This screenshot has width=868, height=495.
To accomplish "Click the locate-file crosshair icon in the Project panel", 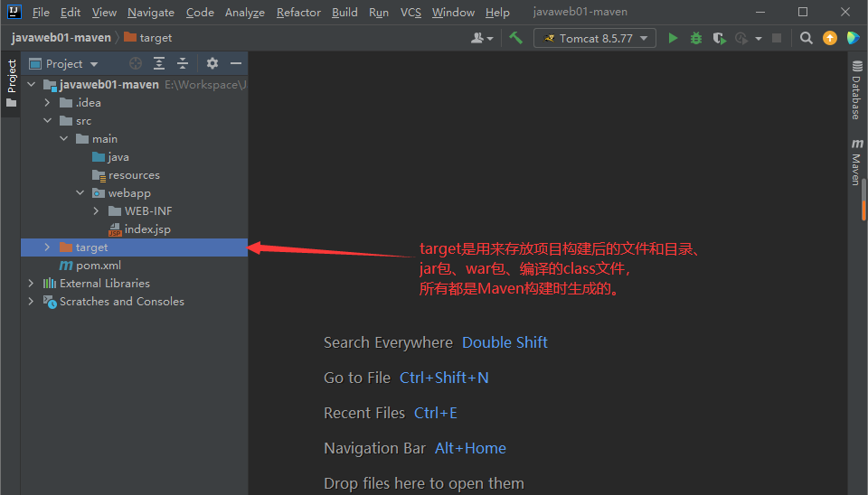I will point(136,63).
